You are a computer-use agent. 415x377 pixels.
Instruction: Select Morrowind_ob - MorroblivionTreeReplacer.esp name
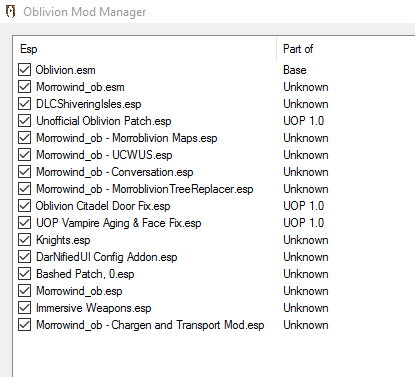[x=145, y=189]
